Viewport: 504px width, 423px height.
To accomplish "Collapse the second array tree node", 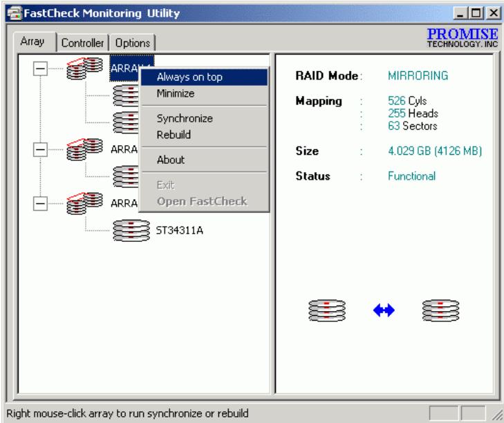I will 40,149.
